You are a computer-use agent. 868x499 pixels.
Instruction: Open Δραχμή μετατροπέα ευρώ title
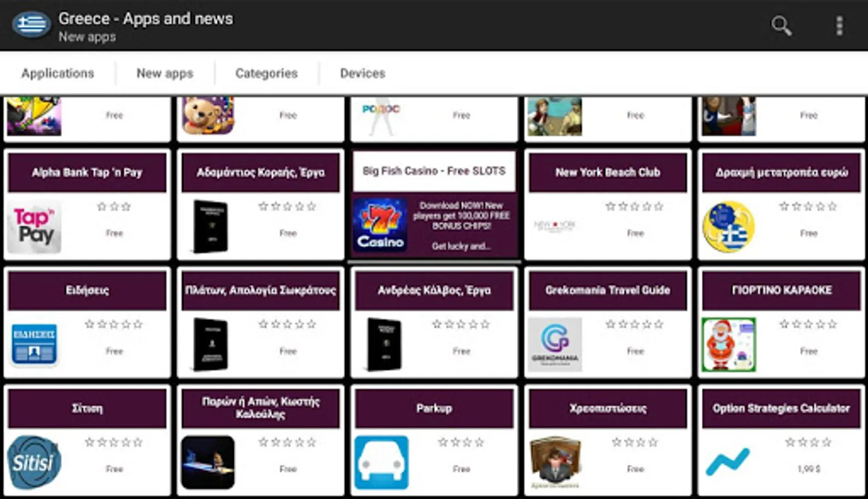781,172
